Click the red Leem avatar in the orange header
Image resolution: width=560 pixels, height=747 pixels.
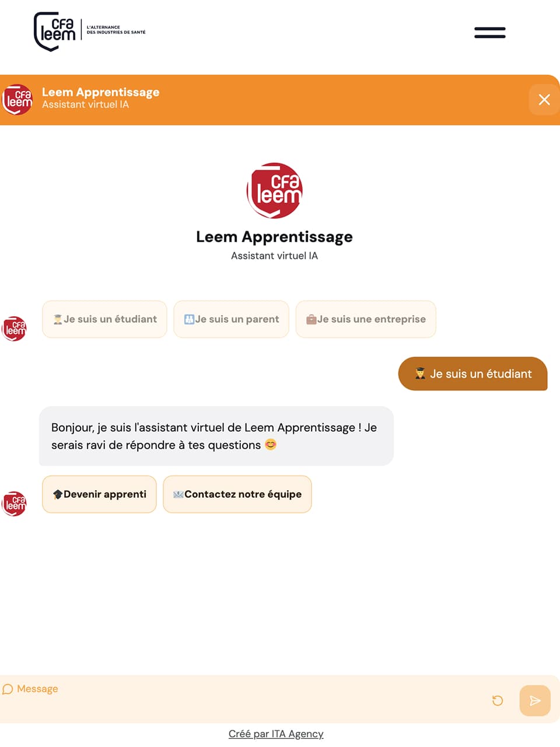click(x=17, y=100)
